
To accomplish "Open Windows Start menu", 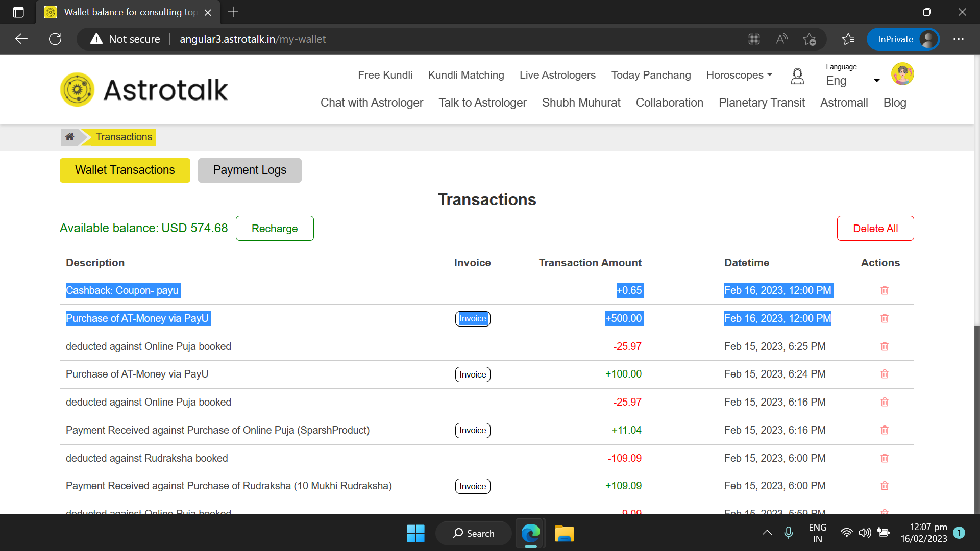I will (x=415, y=534).
